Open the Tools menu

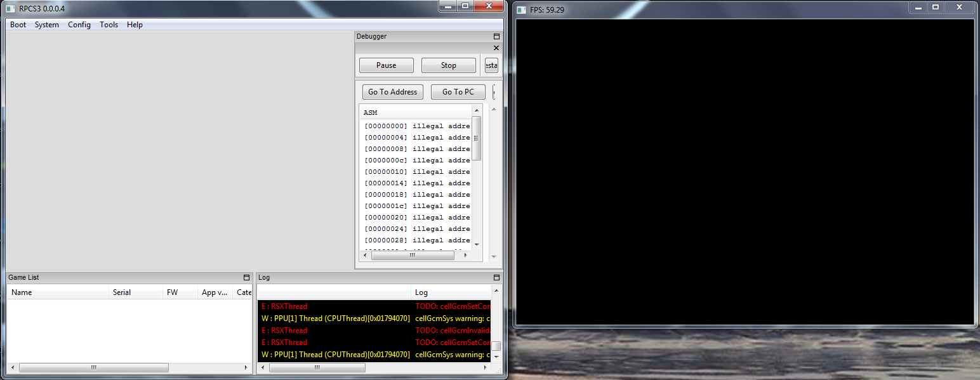109,25
